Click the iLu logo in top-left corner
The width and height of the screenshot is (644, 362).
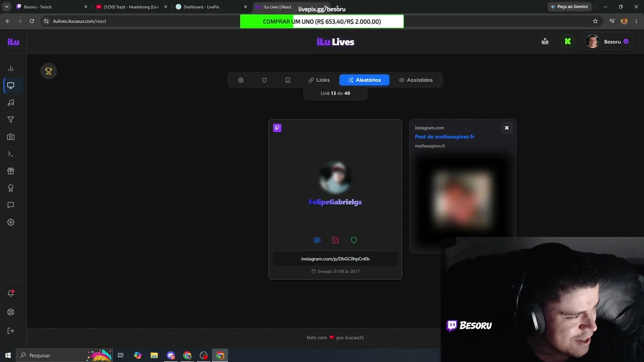[13, 42]
